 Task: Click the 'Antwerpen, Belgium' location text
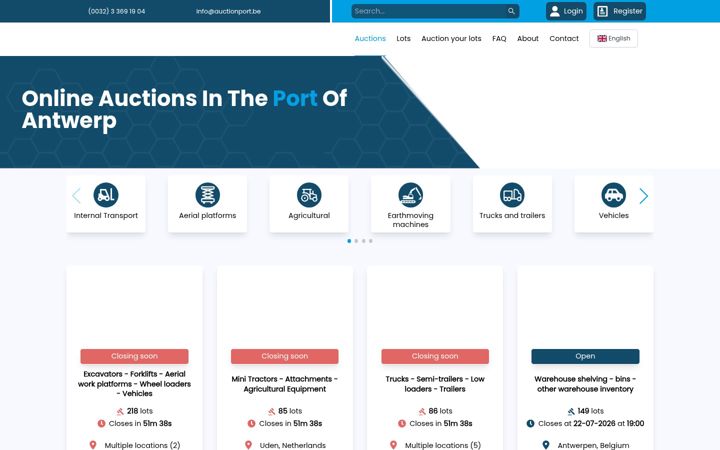(593, 445)
